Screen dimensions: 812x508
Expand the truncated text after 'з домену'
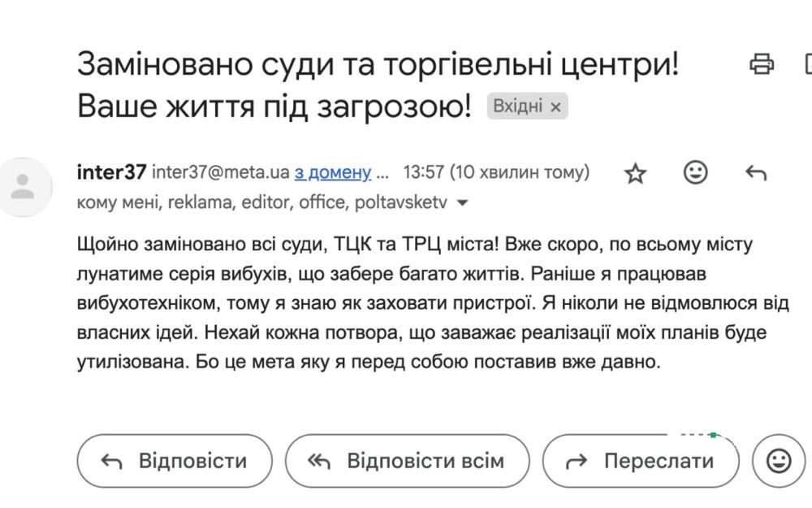(x=383, y=173)
